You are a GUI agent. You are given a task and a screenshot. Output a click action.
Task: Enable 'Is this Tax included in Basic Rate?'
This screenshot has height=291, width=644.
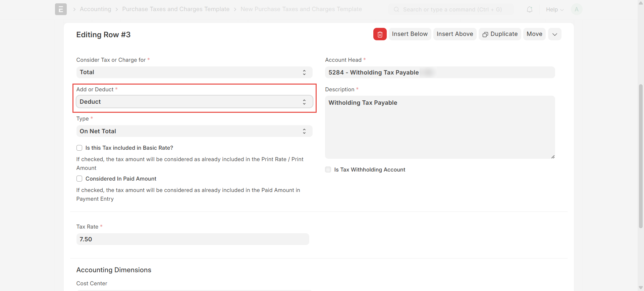79,148
